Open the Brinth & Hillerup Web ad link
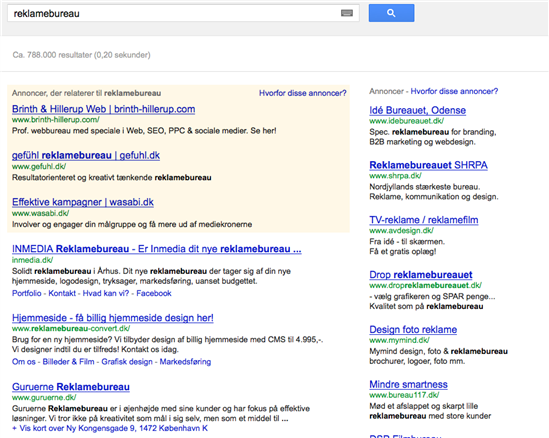Screen dimensions: 549x438 click(103, 109)
